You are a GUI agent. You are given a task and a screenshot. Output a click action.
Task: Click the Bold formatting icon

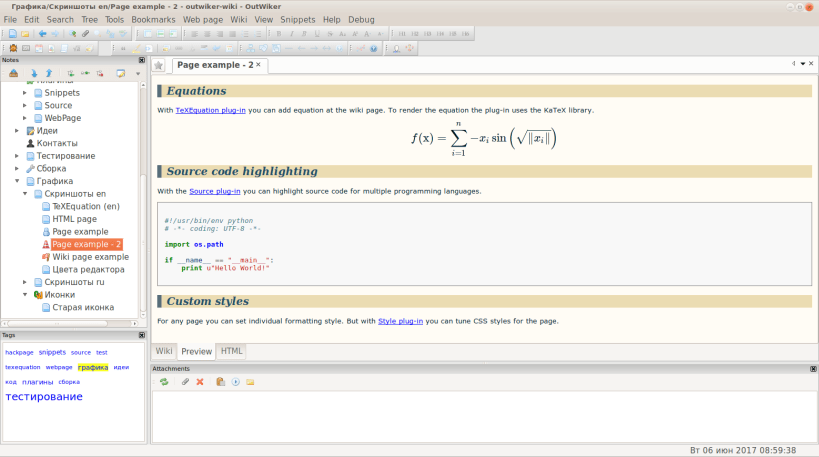click(279, 34)
